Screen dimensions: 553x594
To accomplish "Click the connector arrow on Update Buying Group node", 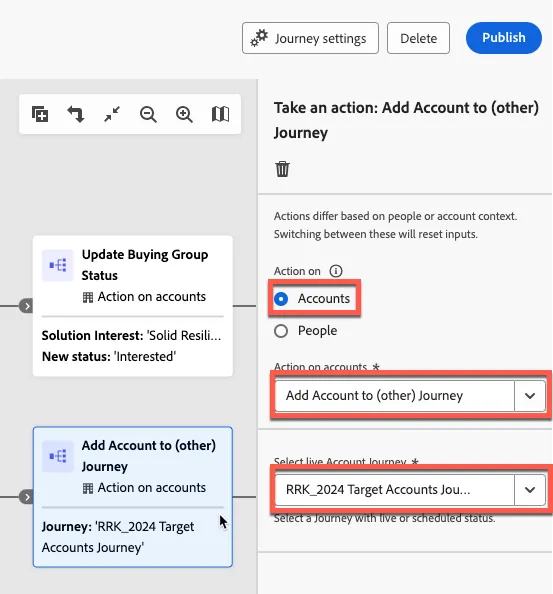I will pos(26,306).
